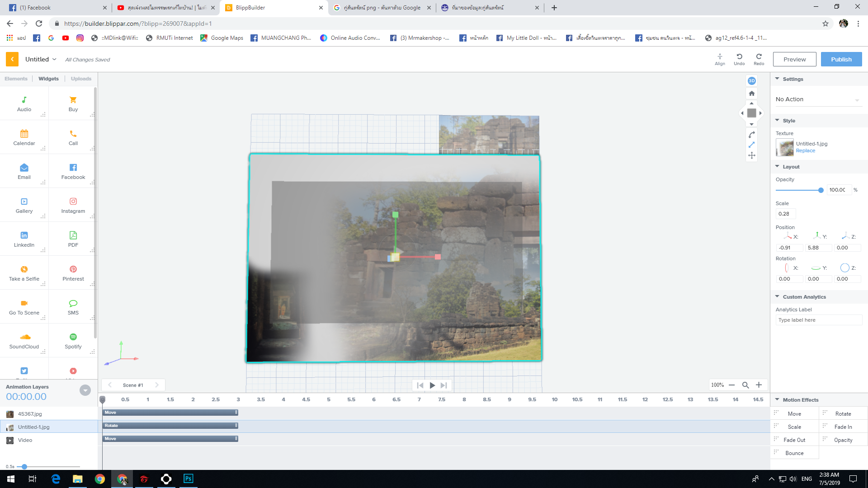Click the Opacity slider handle
The width and height of the screenshot is (868, 488).
tap(821, 190)
